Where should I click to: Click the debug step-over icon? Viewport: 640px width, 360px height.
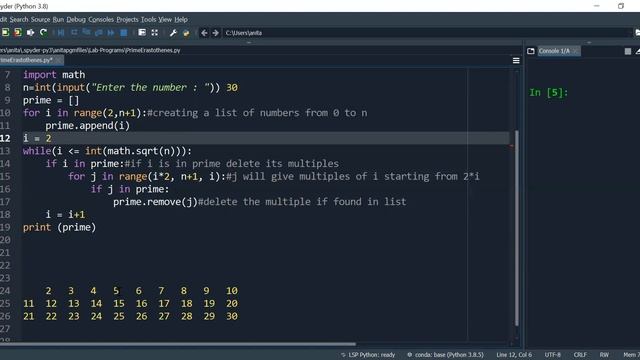click(74, 33)
